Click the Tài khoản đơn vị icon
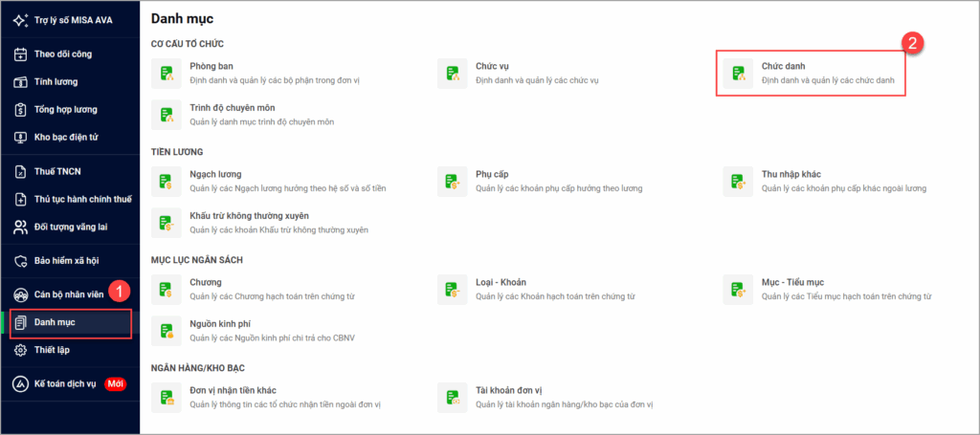 (x=452, y=397)
